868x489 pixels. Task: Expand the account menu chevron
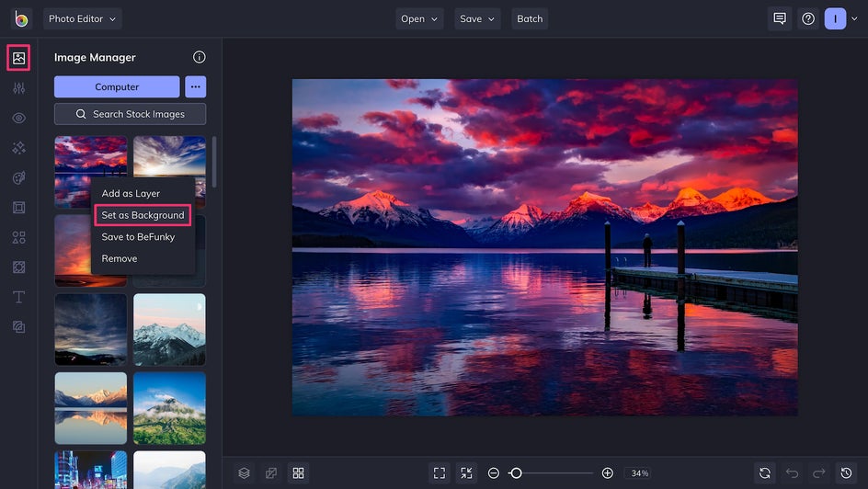coord(855,18)
